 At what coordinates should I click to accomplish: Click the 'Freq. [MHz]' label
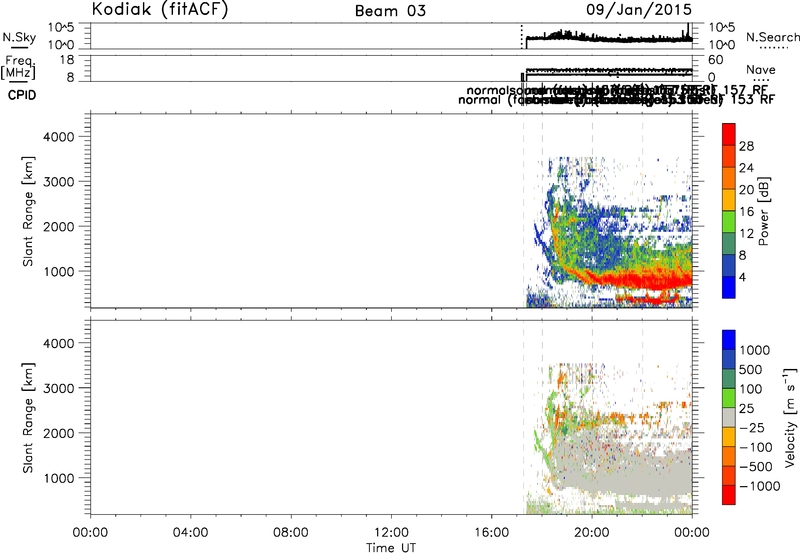(x=19, y=67)
